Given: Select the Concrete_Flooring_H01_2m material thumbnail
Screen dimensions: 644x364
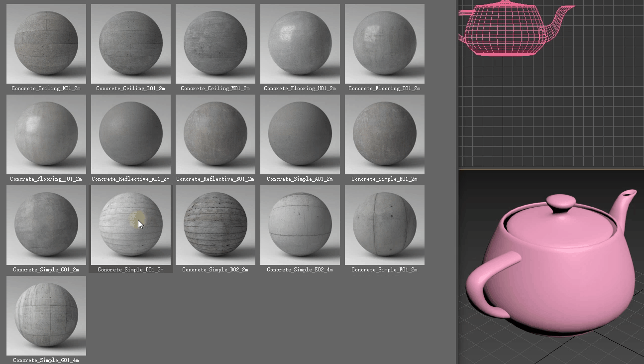Looking at the screenshot, I should [300, 44].
